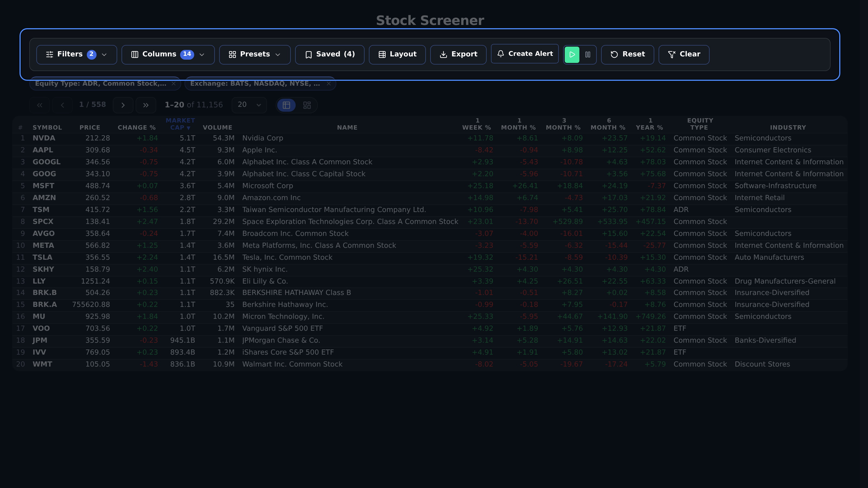The width and height of the screenshot is (868, 488).
Task: Jump to the last results page
Action: tap(146, 105)
